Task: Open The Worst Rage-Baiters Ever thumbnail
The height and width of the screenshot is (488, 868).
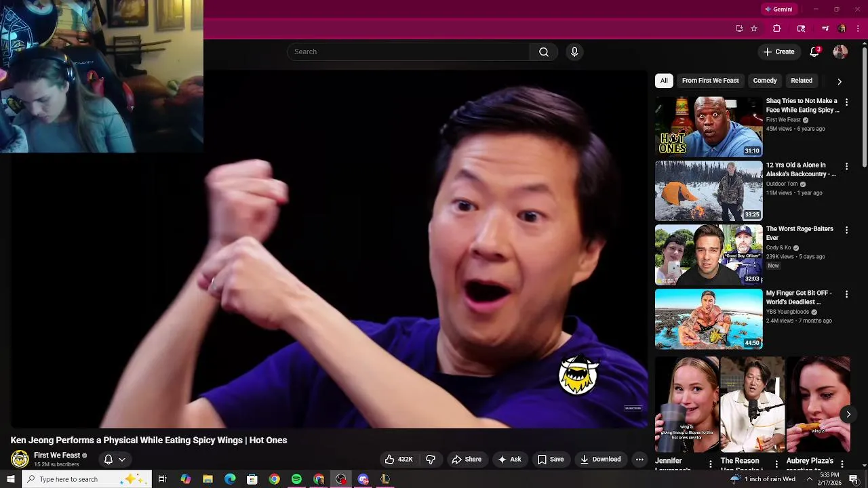Action: tap(709, 254)
